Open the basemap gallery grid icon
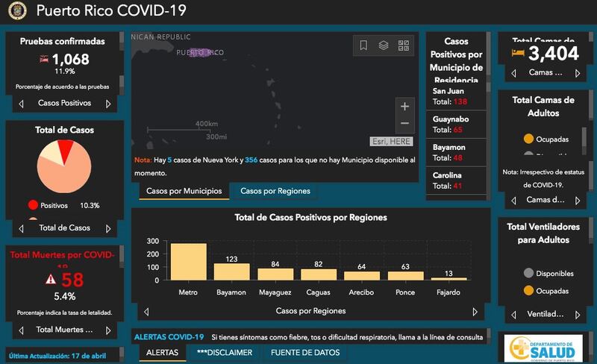Screen dimensions: 597x364 click(404, 45)
